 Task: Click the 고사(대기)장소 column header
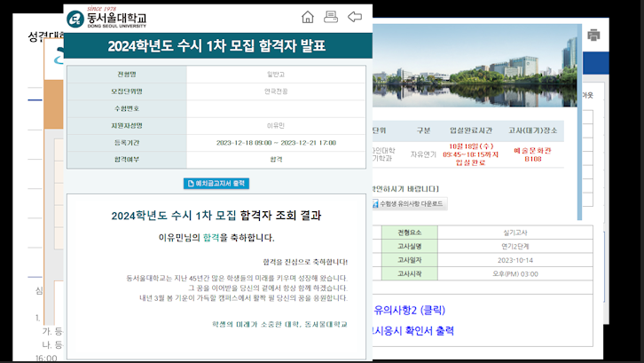coord(533,130)
